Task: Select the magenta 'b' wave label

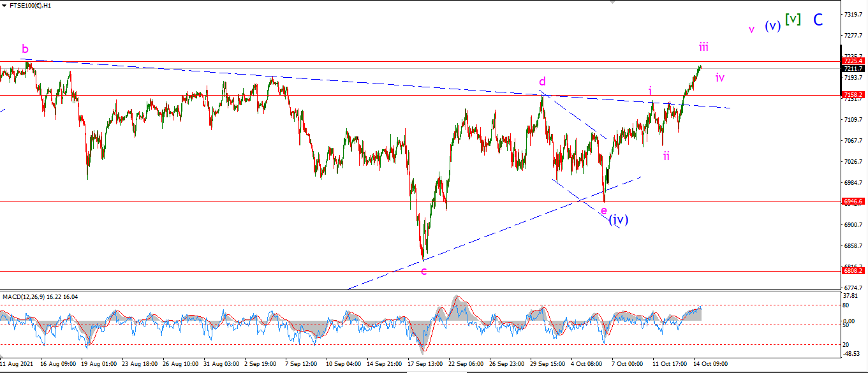Action: tap(25, 48)
